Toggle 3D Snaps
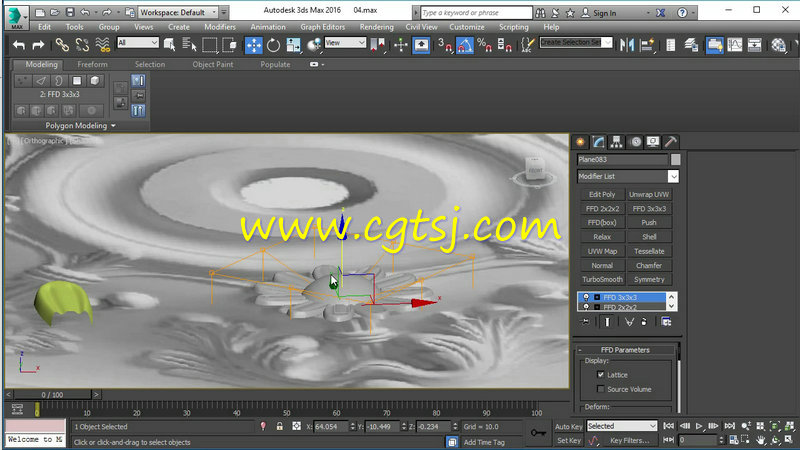Image resolution: width=800 pixels, height=450 pixels. (445, 45)
